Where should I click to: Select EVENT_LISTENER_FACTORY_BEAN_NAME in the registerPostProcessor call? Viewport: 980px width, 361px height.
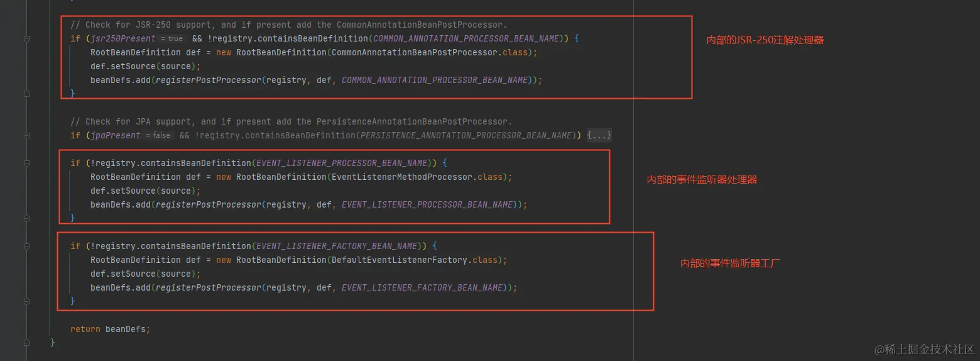point(422,287)
